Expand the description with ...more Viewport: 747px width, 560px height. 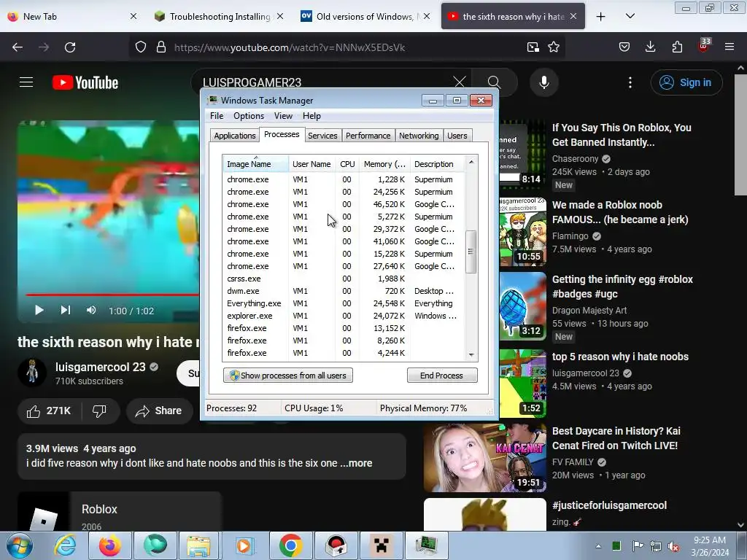356,463
